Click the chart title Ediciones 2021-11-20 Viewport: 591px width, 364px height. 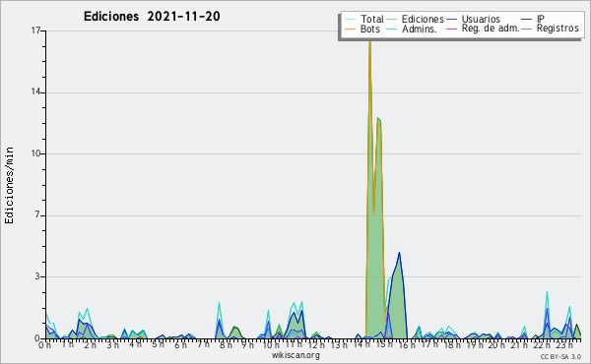(152, 16)
